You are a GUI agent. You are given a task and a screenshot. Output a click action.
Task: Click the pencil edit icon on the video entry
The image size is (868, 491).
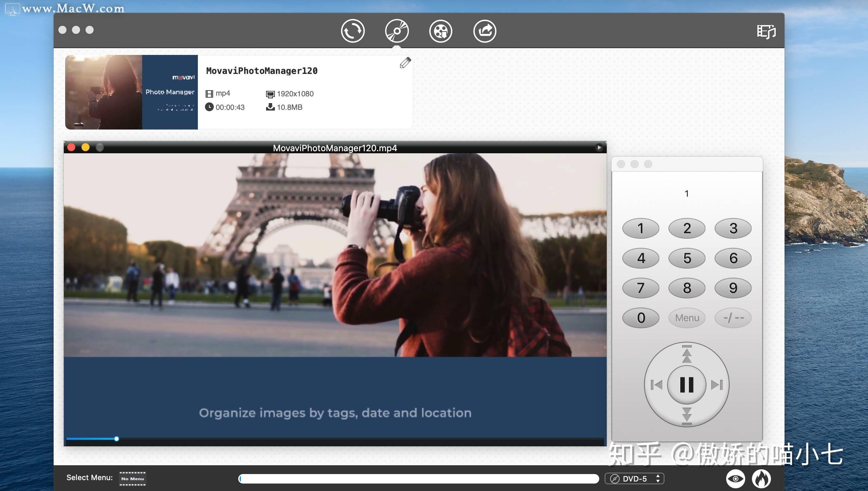tap(405, 63)
